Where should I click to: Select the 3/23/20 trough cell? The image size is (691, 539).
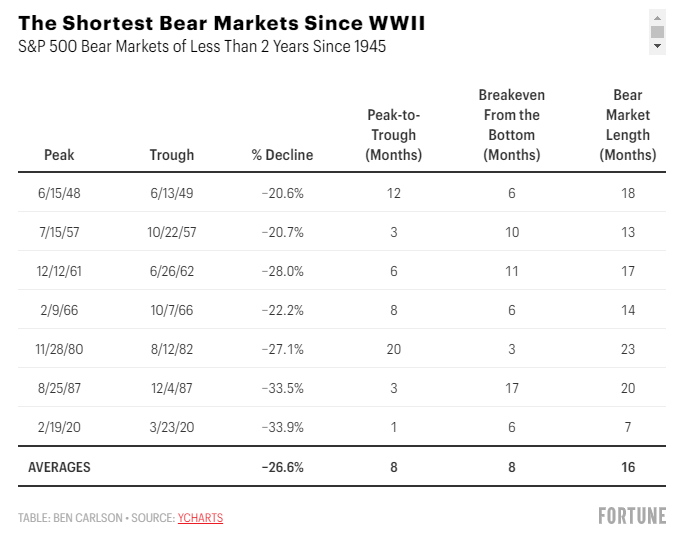171,427
